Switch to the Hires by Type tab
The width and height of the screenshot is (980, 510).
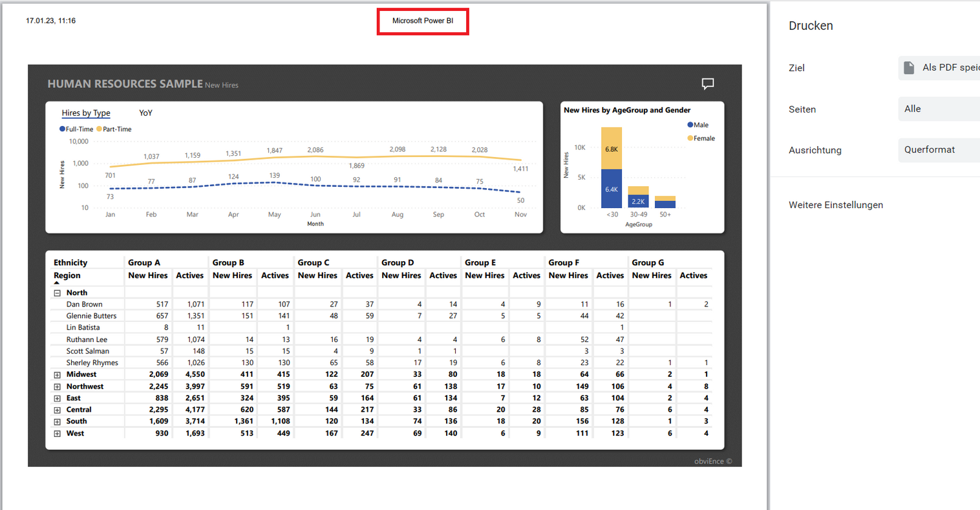[86, 113]
